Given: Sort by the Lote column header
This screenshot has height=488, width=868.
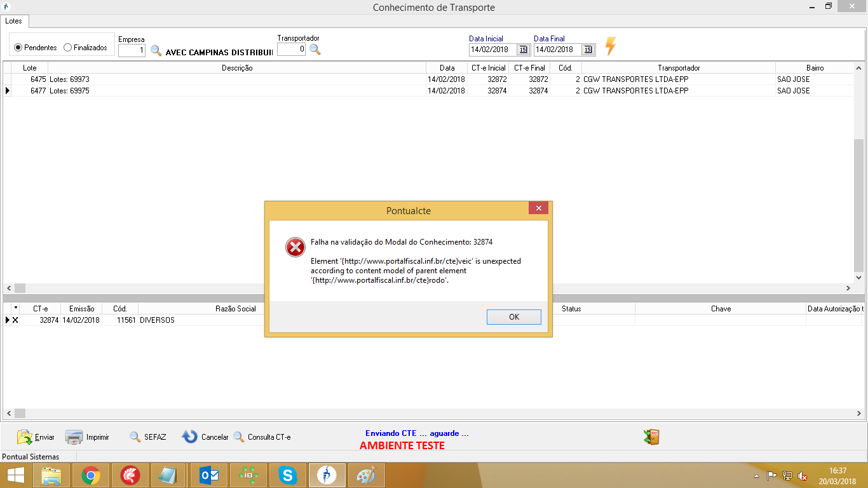Looking at the screenshot, I should point(30,68).
